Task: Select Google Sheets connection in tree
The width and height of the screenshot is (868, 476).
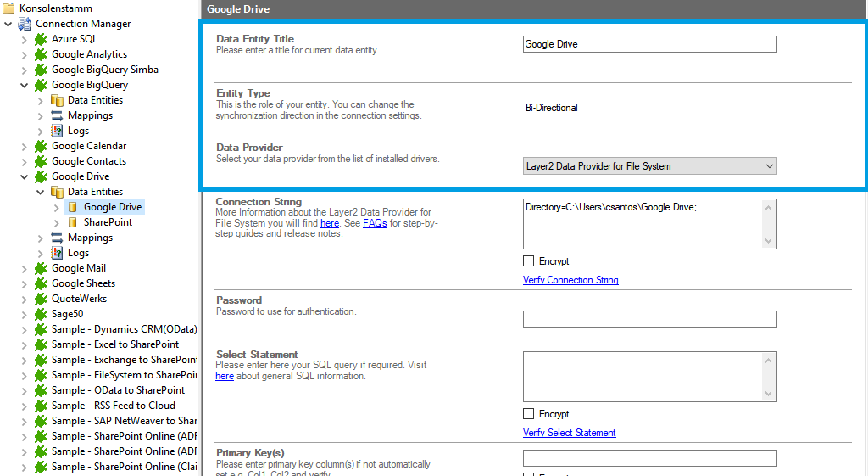Action: pos(84,283)
